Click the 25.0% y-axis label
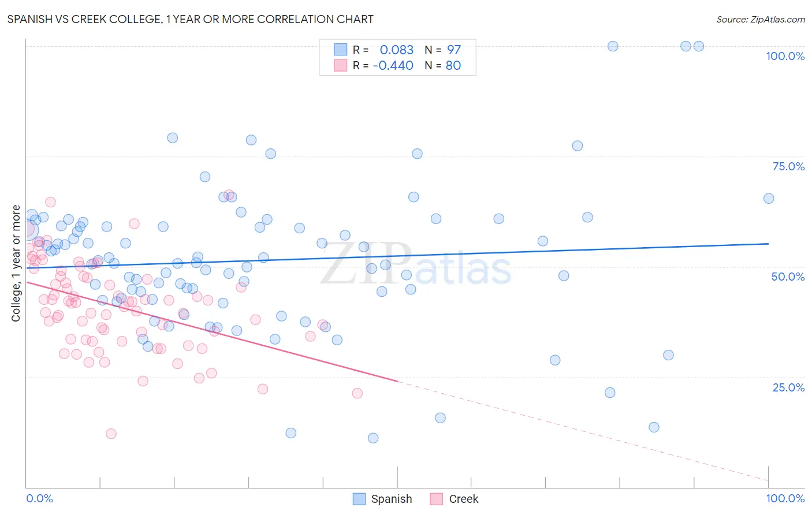 coord(788,387)
